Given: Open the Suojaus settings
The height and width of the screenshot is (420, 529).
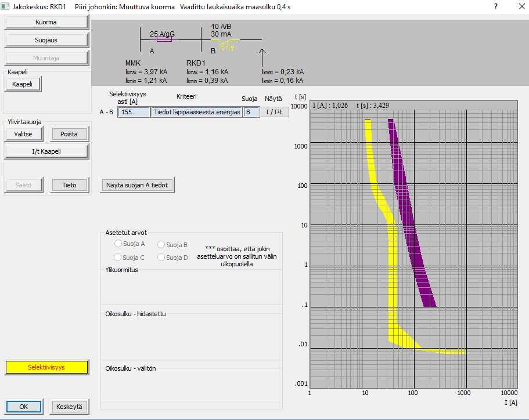Looking at the screenshot, I should click(x=46, y=40).
